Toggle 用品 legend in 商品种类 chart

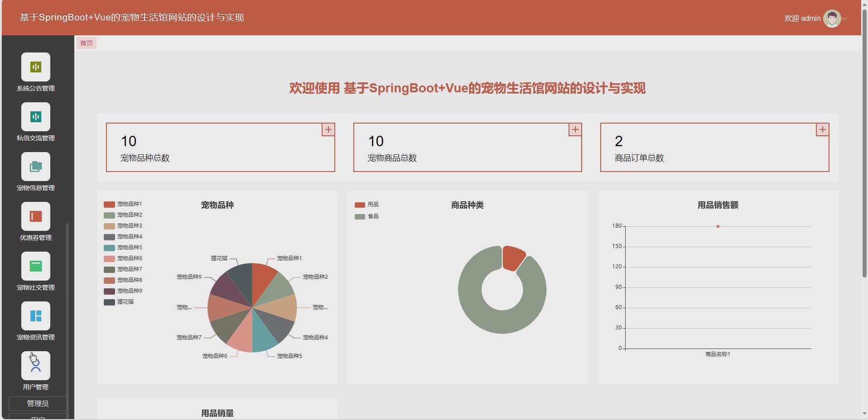[366, 205]
